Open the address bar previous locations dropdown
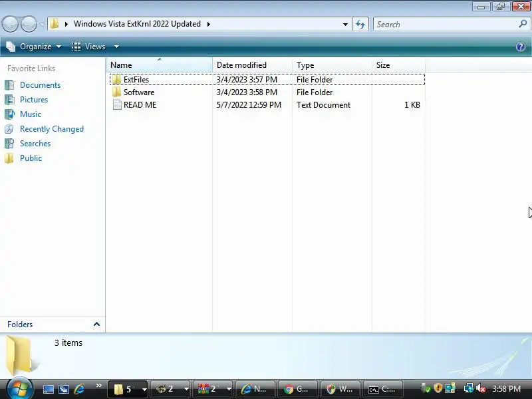Viewport: 532px width, 399px height. click(x=345, y=24)
